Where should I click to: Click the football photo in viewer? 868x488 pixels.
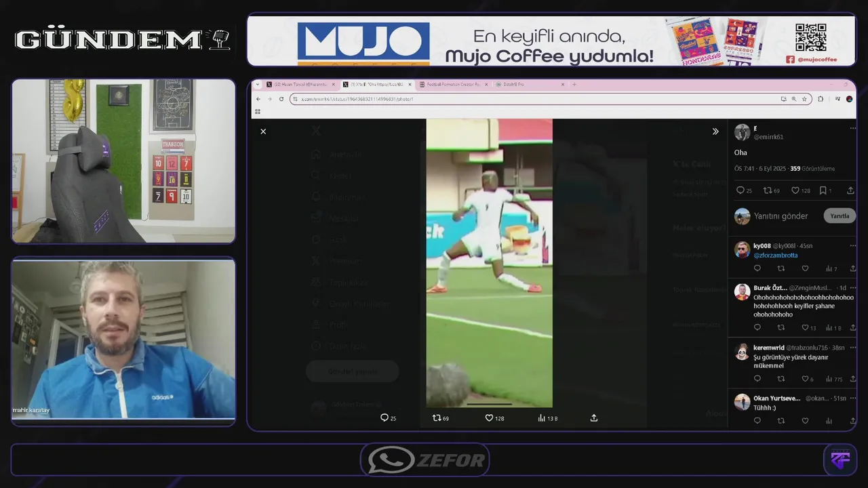click(x=489, y=263)
